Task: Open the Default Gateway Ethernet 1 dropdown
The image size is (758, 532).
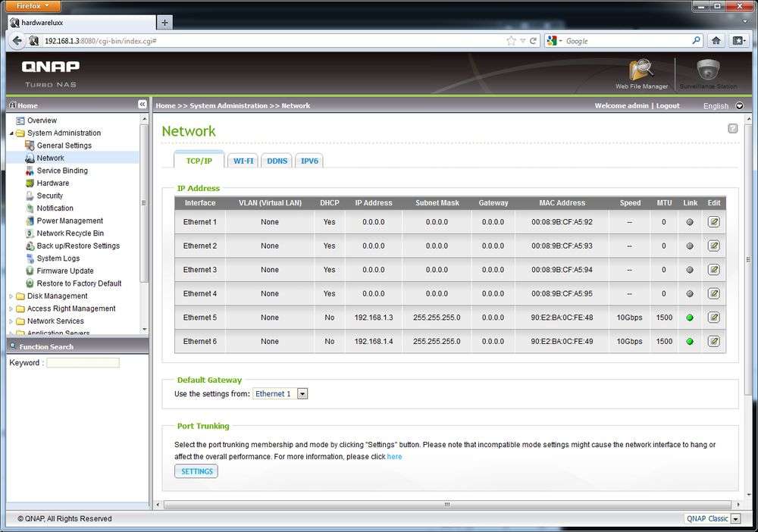Action: tap(280, 394)
